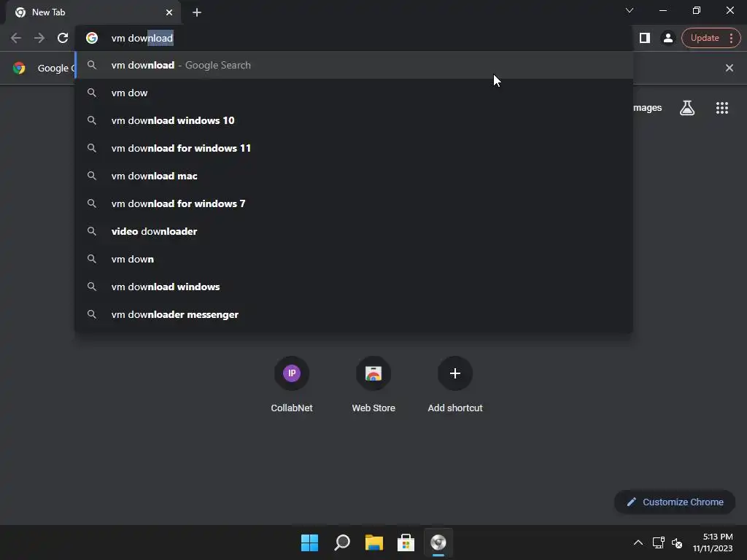Open the side panel icon
The image size is (747, 560).
(645, 38)
